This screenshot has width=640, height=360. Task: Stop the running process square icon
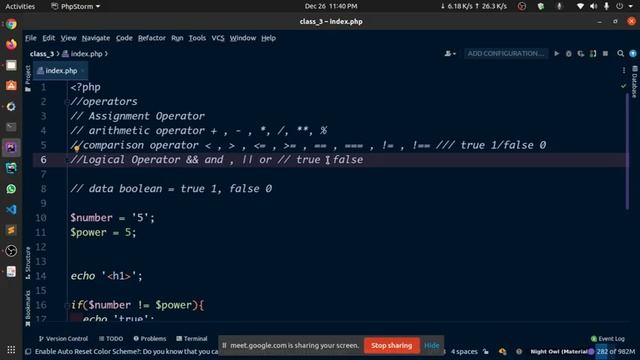pyautogui.click(x=605, y=53)
